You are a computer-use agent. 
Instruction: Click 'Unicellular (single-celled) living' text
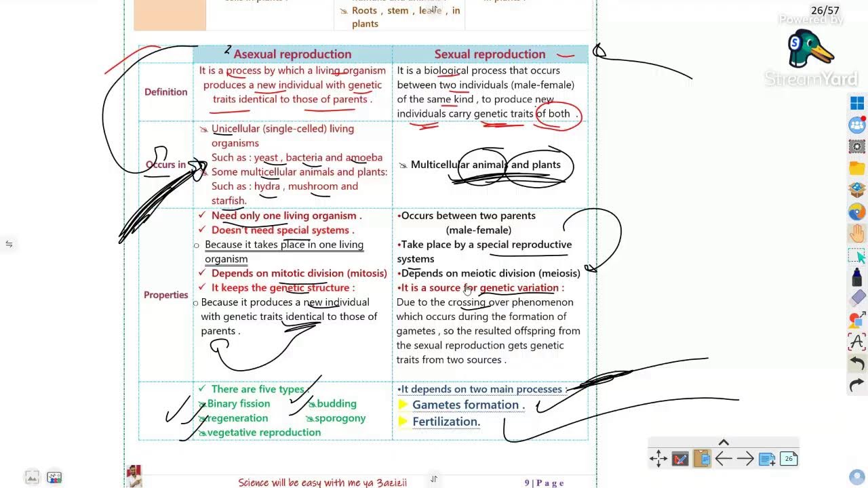283,129
